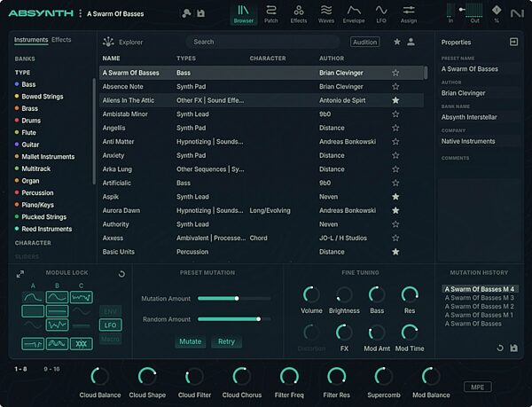
Task: Switch to macro page 9 - 16
Action: point(51,369)
